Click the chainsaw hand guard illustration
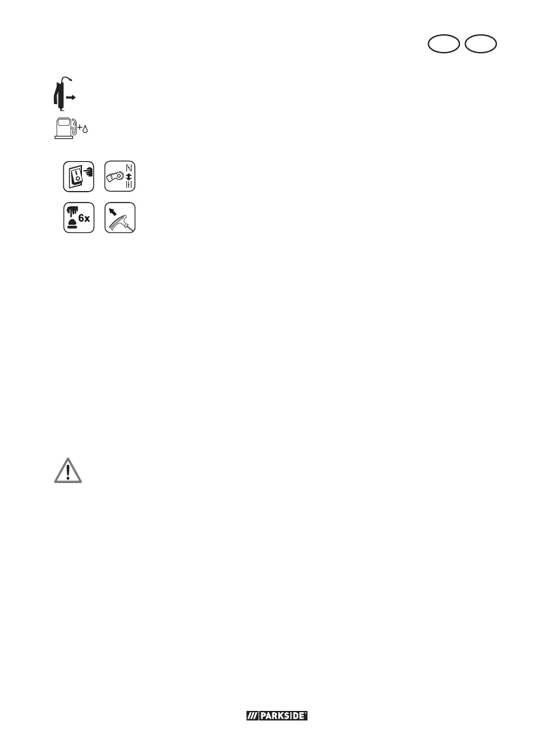The height and width of the screenshot is (756, 533). pyautogui.click(x=59, y=93)
